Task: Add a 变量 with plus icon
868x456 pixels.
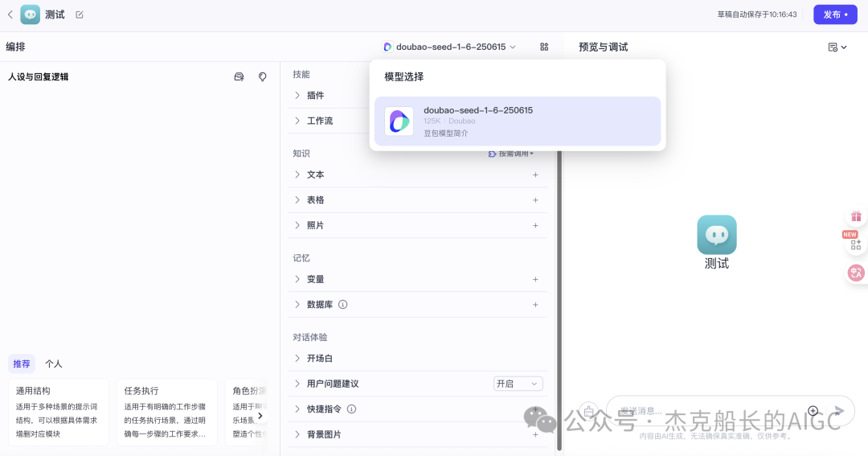Action: 535,279
